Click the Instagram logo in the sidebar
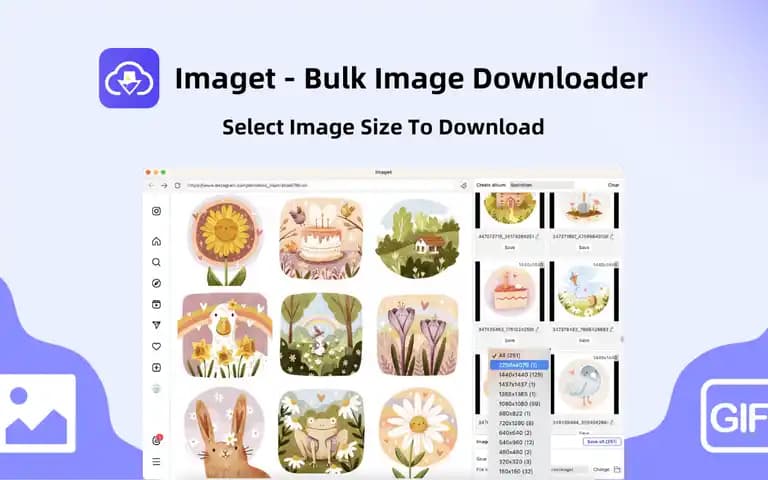Screen dimensions: 768x480 156,211
